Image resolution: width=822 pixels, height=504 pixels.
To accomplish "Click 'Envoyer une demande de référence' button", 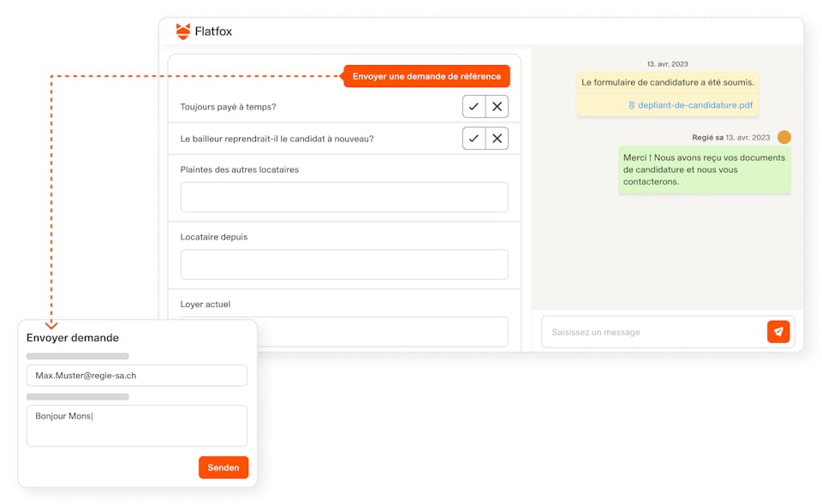I will click(426, 76).
